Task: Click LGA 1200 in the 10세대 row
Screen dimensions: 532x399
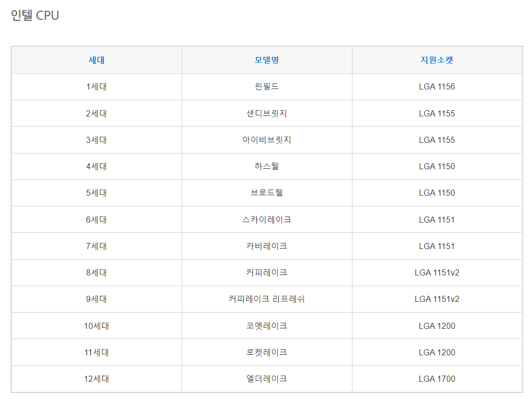Action: coord(437,325)
